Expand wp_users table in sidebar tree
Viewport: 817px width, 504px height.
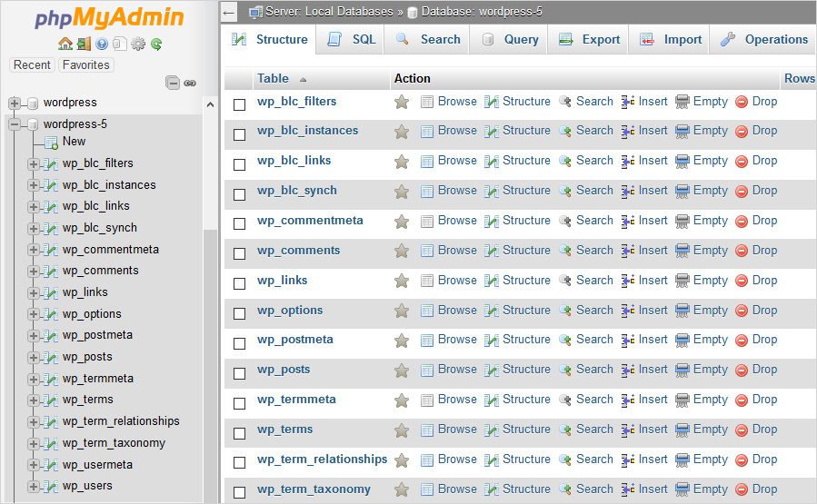point(34,487)
